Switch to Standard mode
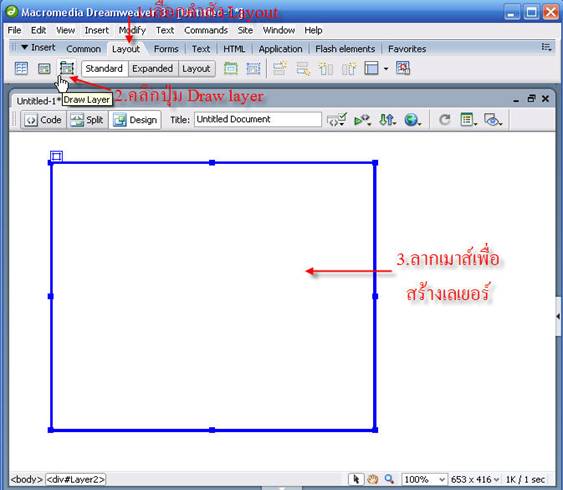The height and width of the screenshot is (490, 563). point(104,68)
